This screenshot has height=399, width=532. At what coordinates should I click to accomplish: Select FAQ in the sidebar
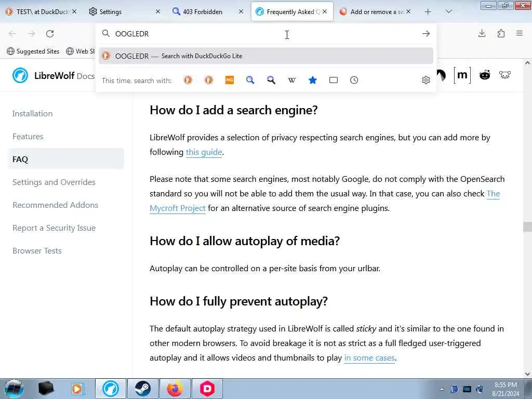tap(66, 159)
